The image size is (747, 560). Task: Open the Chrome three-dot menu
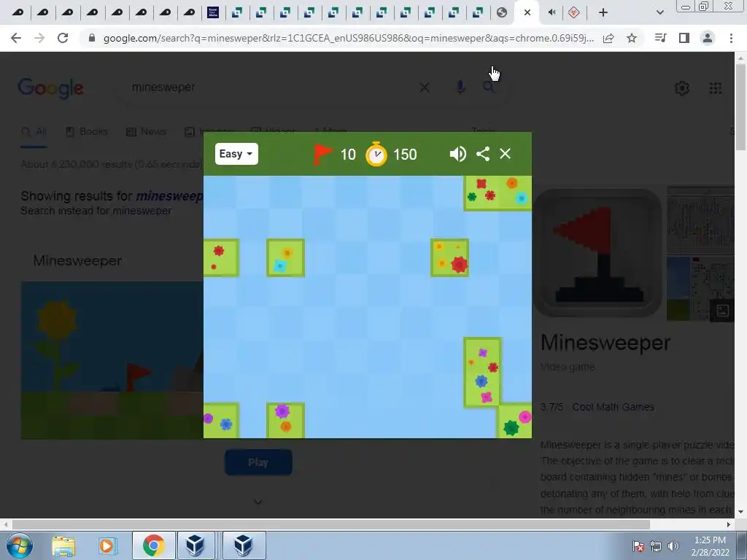(731, 38)
